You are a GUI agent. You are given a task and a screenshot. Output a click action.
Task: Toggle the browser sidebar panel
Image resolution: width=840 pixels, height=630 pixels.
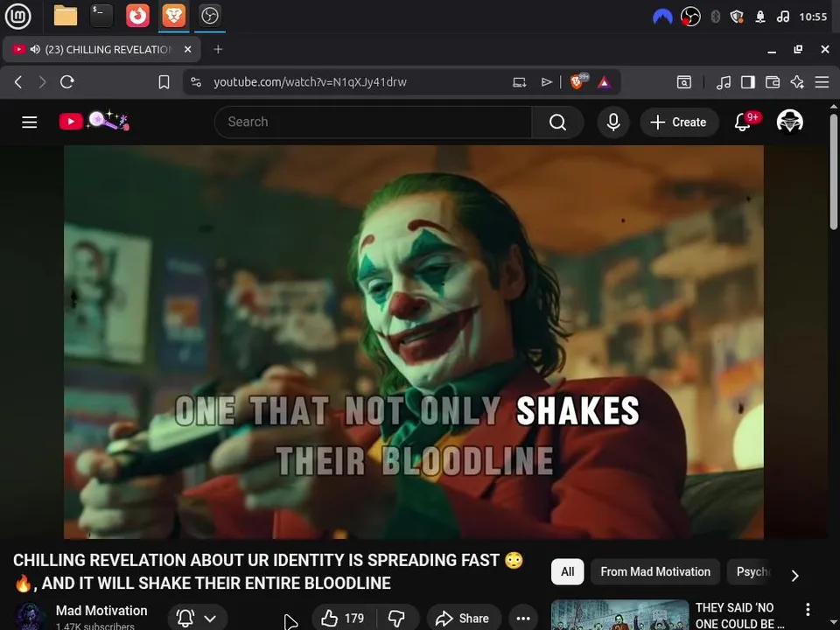coord(748,82)
